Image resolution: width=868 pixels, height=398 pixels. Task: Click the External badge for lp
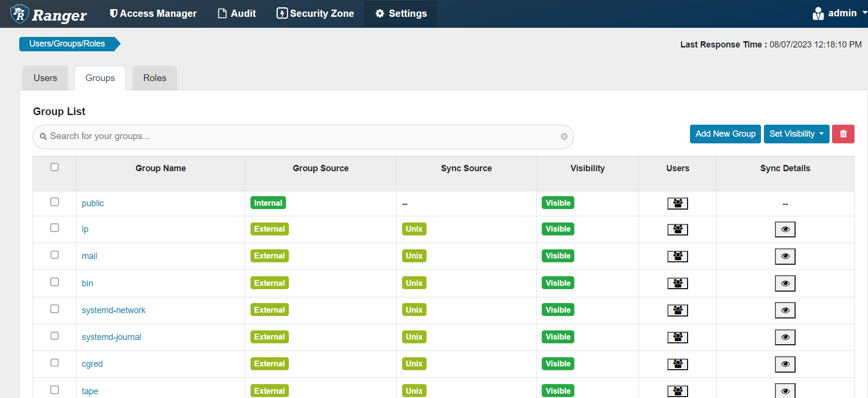(x=270, y=229)
